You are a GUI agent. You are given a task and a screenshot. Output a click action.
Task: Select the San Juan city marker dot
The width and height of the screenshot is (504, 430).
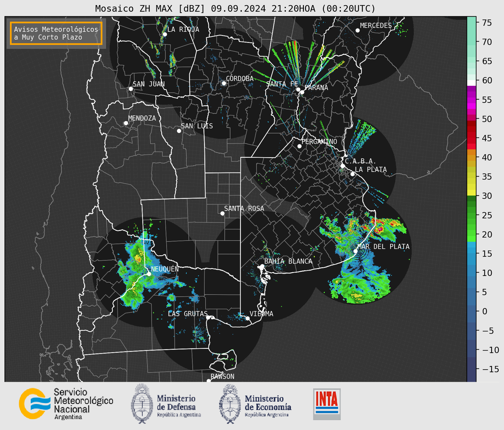click(131, 89)
